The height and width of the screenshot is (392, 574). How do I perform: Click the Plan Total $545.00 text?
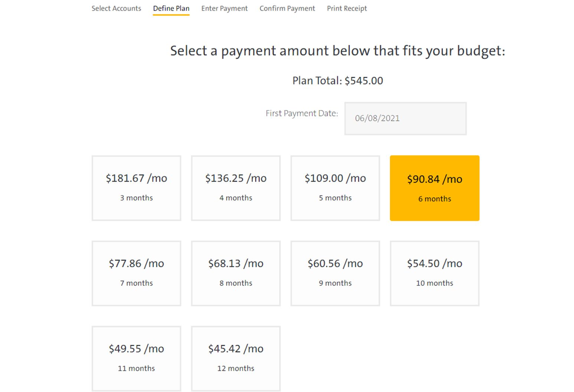pyautogui.click(x=337, y=81)
